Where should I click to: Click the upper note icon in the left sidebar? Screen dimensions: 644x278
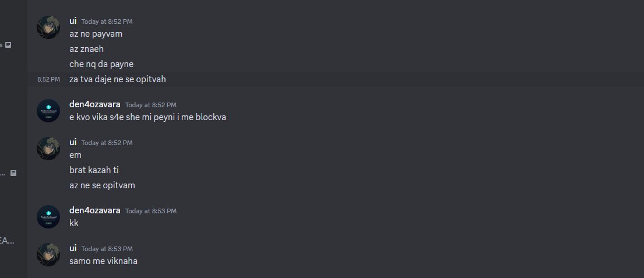[x=8, y=45]
